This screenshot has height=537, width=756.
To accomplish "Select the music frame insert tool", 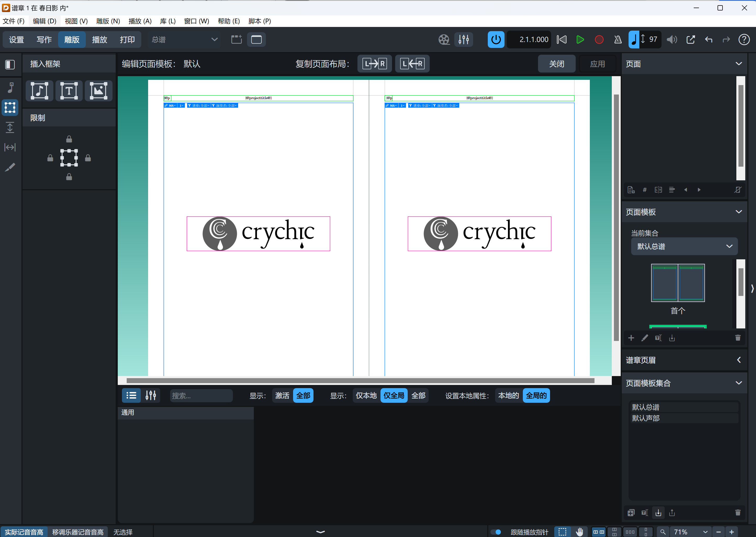I will pos(39,91).
